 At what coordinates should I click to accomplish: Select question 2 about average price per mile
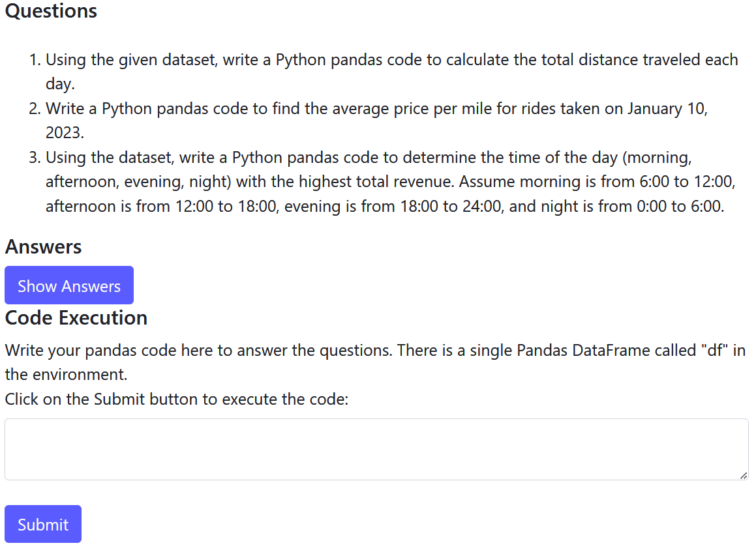click(376, 109)
